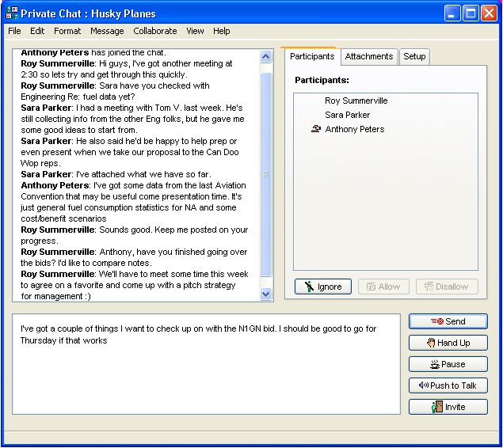Screen dimensions: 503x448
Task: Click the Send button
Action: pos(448,321)
